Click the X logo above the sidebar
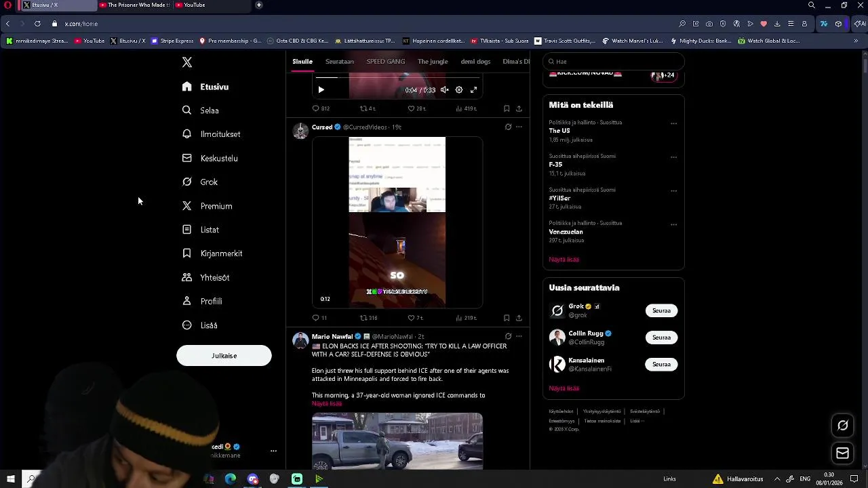Image resolution: width=868 pixels, height=488 pixels. point(187,62)
